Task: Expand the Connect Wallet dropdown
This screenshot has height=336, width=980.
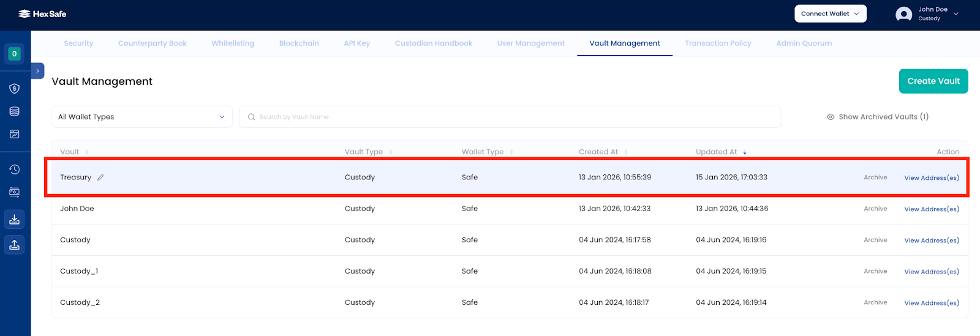Action: (830, 13)
